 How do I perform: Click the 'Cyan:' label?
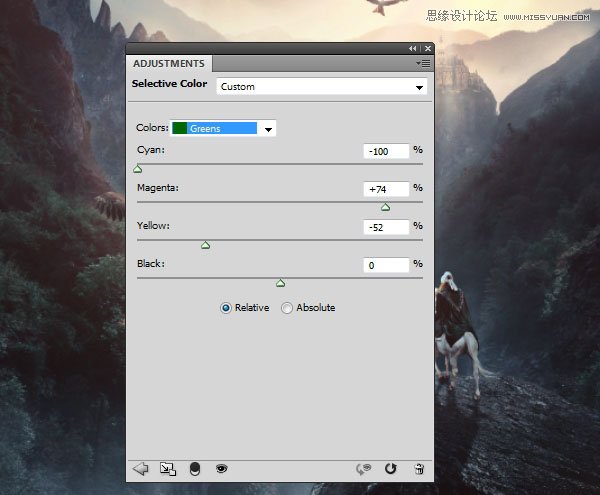coord(151,150)
